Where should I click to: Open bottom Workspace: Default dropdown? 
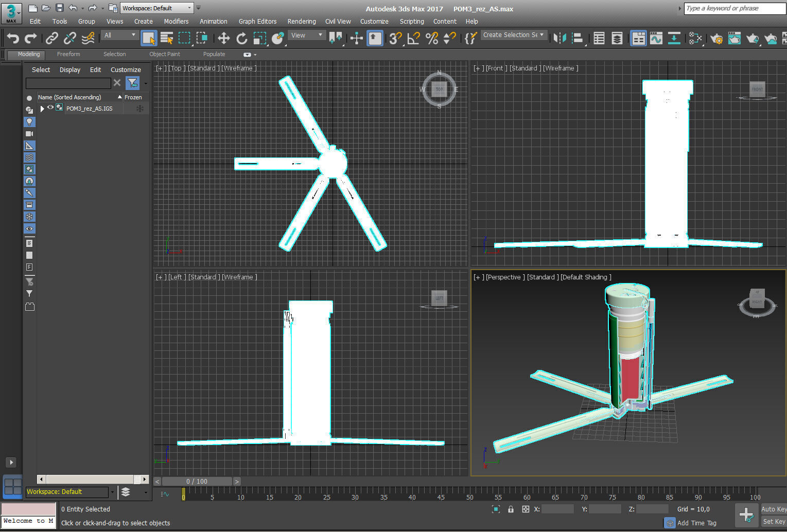click(71, 492)
